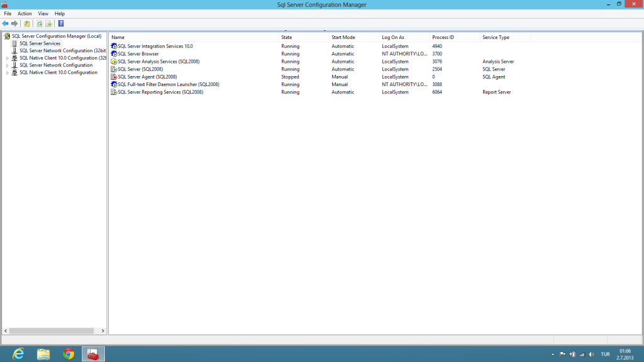Click the SQL Server Services tree icon

click(x=14, y=43)
